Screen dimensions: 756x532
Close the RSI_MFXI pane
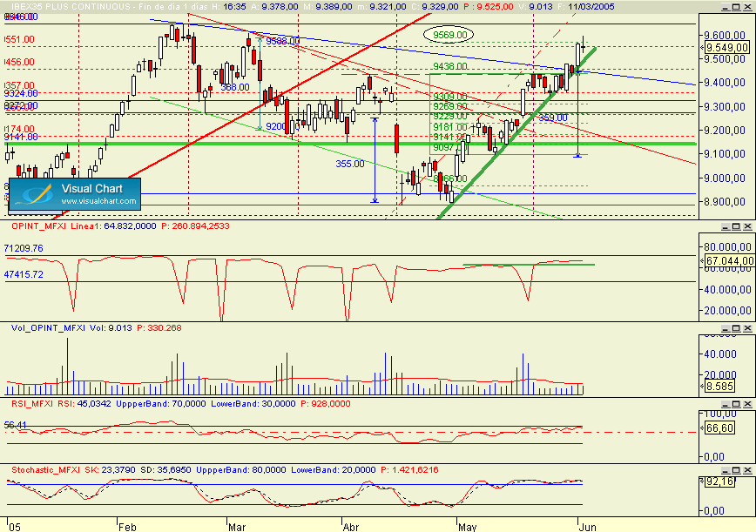[747, 404]
